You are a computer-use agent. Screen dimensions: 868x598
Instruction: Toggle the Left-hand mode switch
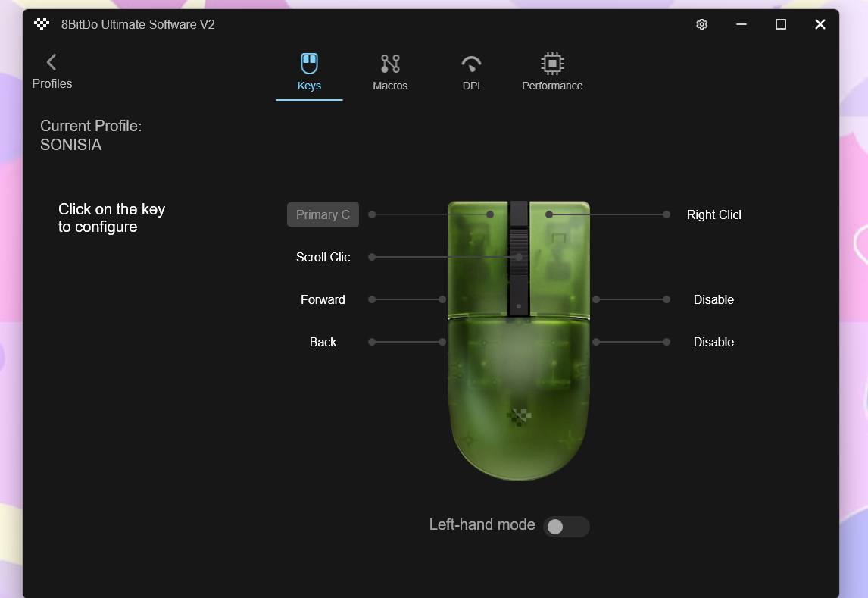[x=567, y=527]
